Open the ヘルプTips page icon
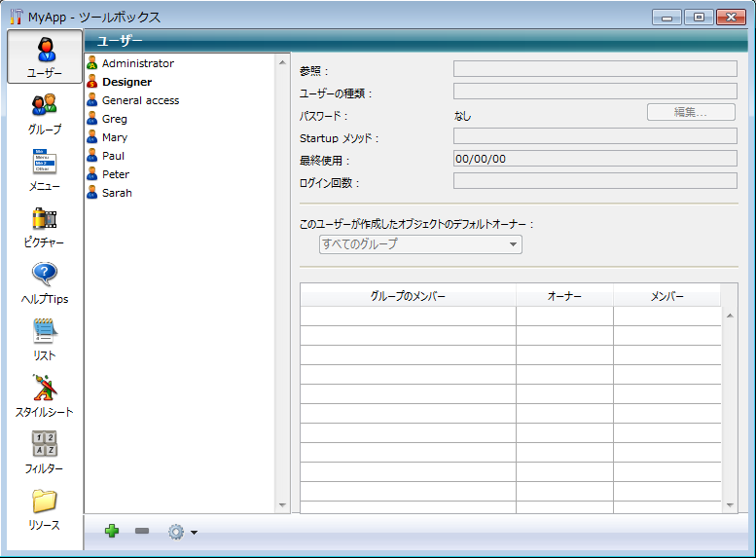 pos(45,281)
